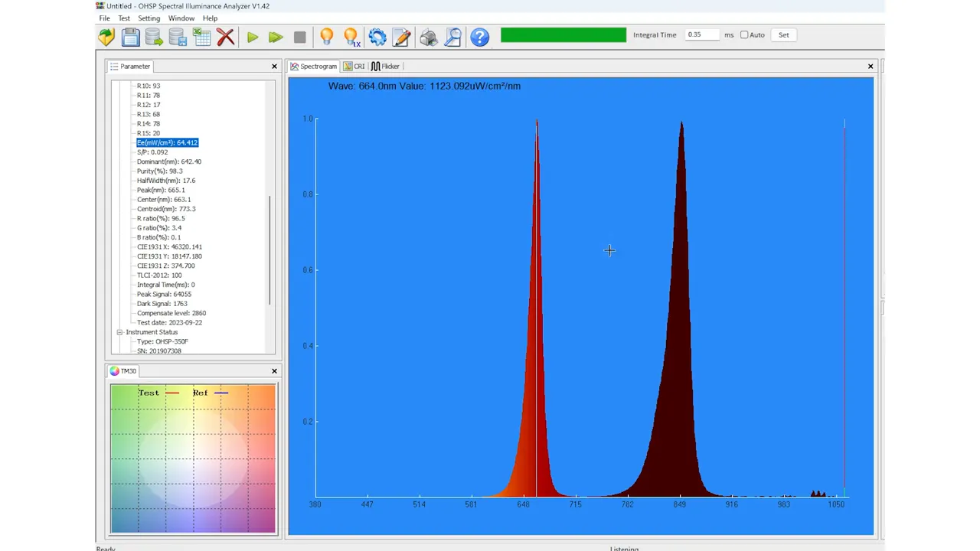Export data to Excel
Screen dimensions: 980x551
coord(201,36)
